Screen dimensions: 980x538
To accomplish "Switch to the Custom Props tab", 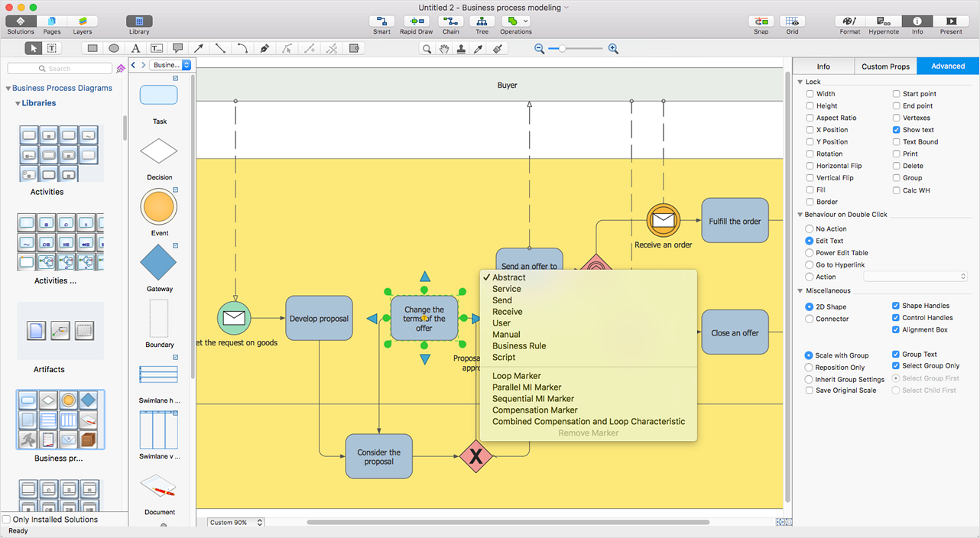I will pos(885,66).
